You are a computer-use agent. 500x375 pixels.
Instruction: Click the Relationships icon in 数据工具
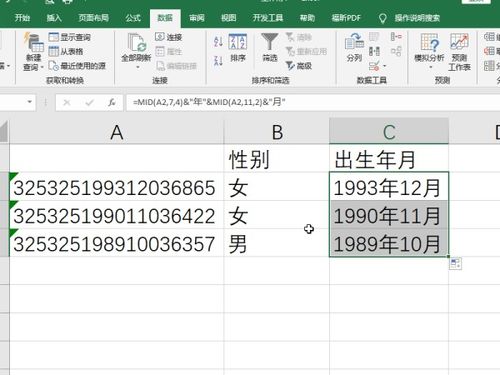(396, 51)
